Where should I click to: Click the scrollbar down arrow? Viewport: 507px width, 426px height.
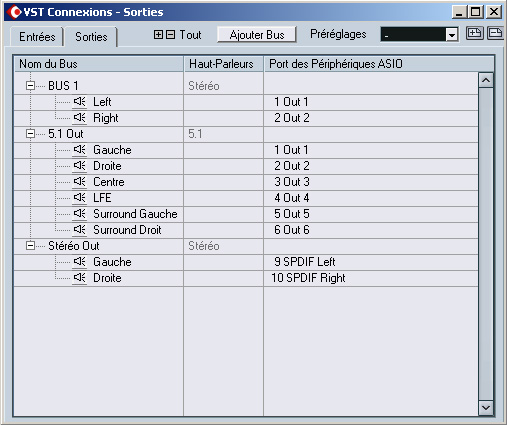[x=486, y=408]
